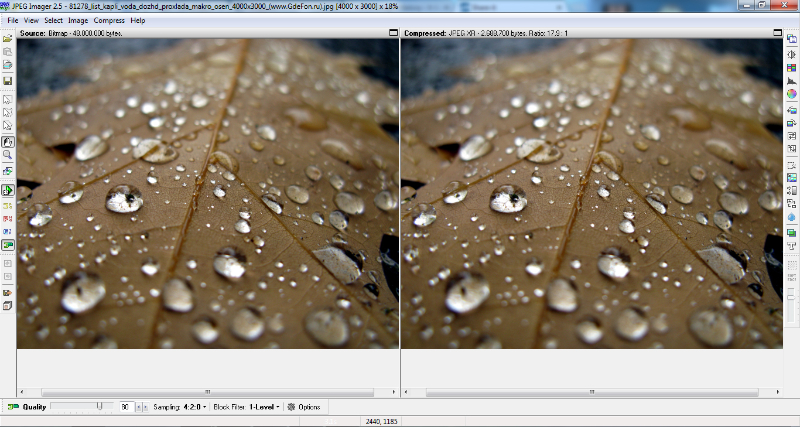
Task: Click the top icon in right toolbar
Action: (x=791, y=39)
